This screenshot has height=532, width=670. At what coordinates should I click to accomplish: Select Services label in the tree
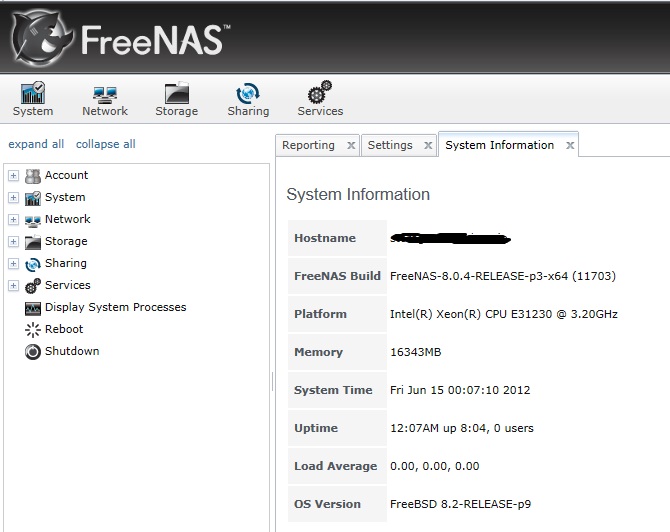click(x=68, y=285)
